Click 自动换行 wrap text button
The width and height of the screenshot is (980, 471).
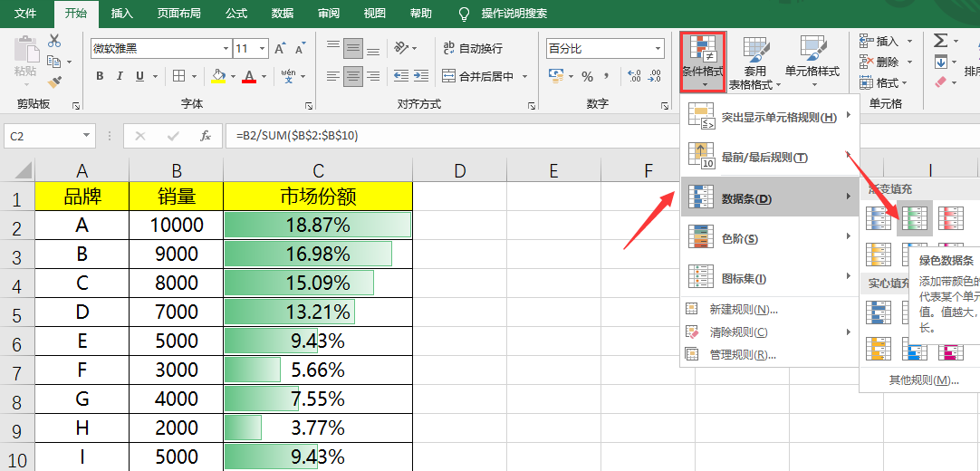pos(473,48)
